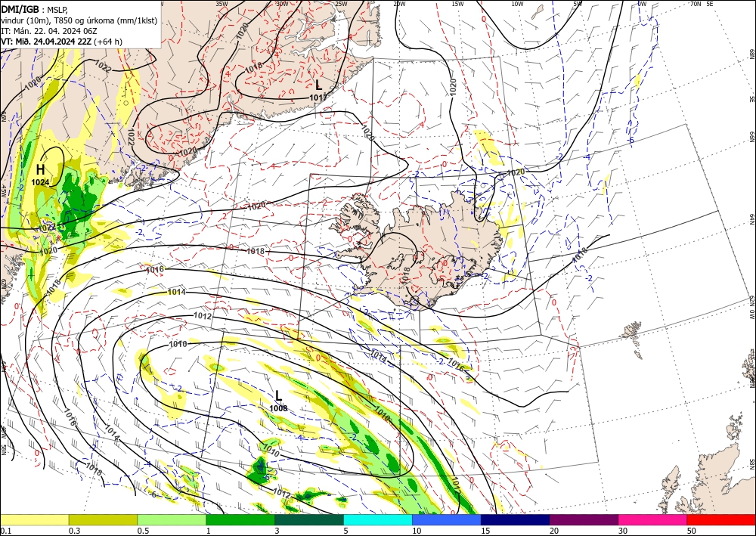Click legend value "30" on color bar
The height and width of the screenshot is (536, 756).
coord(624,531)
